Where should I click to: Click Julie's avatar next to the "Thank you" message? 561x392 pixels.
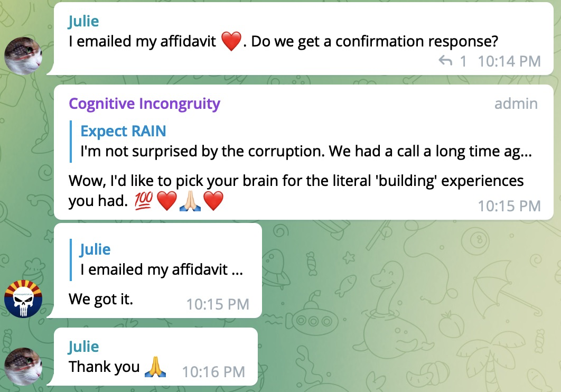[x=23, y=366]
